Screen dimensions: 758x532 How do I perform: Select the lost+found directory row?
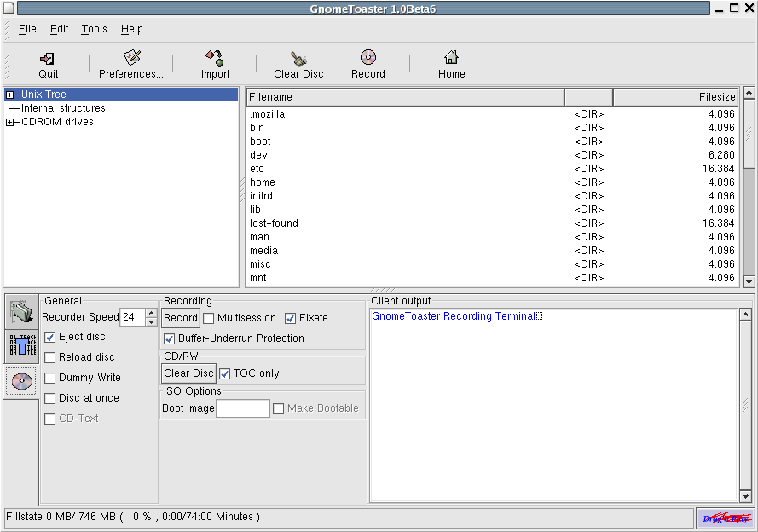[492, 223]
